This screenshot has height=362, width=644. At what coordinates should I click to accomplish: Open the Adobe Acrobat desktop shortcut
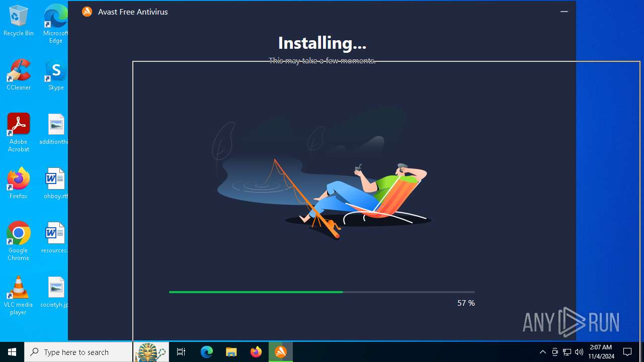pos(19,133)
